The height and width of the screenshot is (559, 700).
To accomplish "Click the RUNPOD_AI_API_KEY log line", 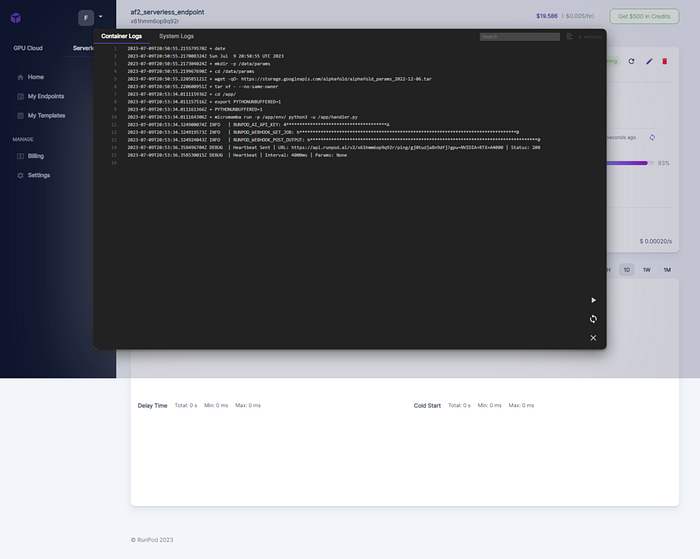I will pyautogui.click(x=258, y=125).
